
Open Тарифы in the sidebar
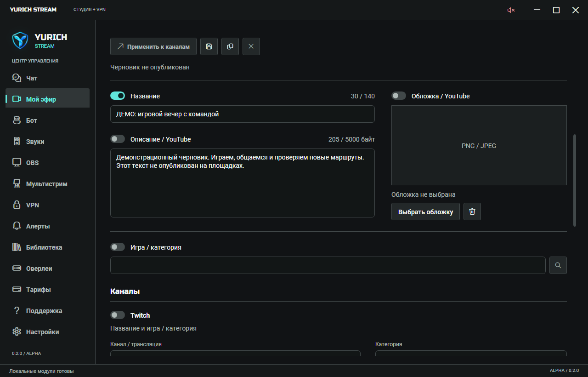47,290
